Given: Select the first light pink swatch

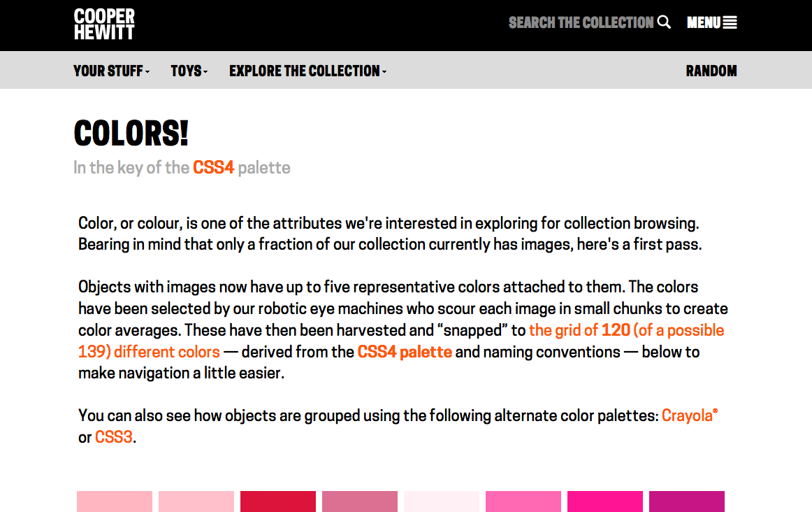Looking at the screenshot, I should [x=115, y=501].
